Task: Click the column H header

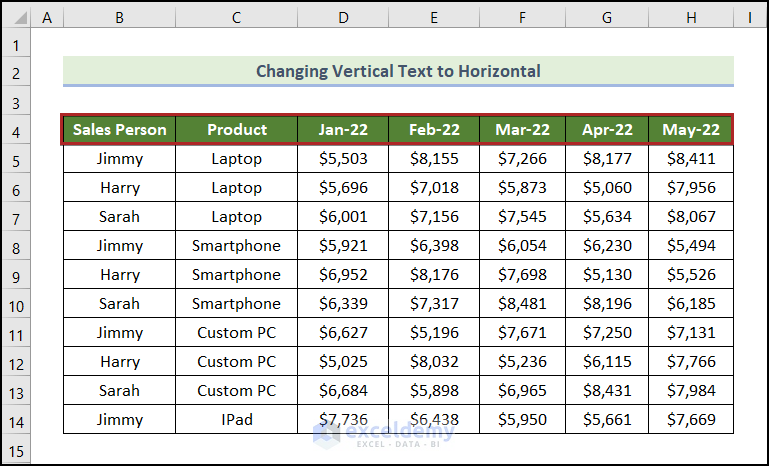Action: coord(690,16)
